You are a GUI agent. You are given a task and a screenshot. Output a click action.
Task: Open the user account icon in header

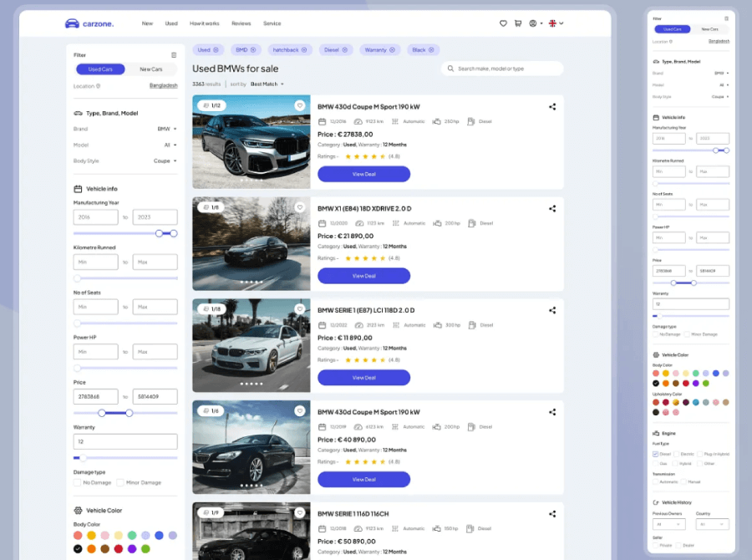[533, 23]
